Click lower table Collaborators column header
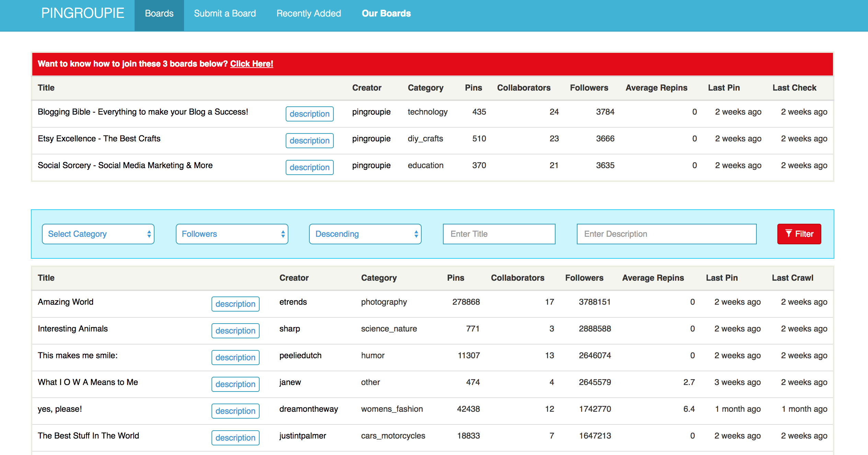868x455 pixels. tap(518, 278)
